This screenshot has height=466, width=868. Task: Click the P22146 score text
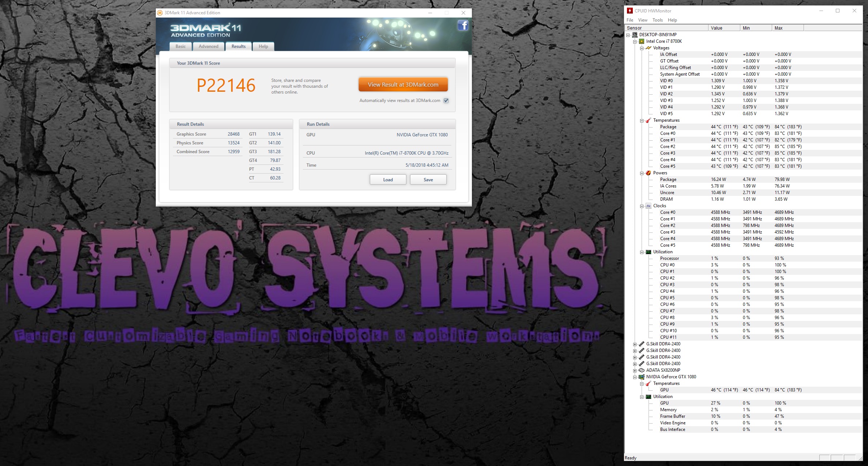coord(226,86)
